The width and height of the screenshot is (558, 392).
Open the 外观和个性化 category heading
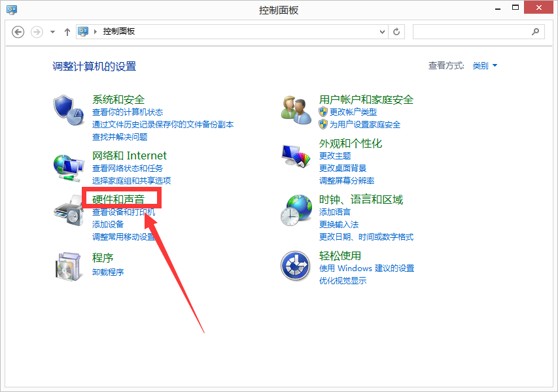click(x=351, y=144)
